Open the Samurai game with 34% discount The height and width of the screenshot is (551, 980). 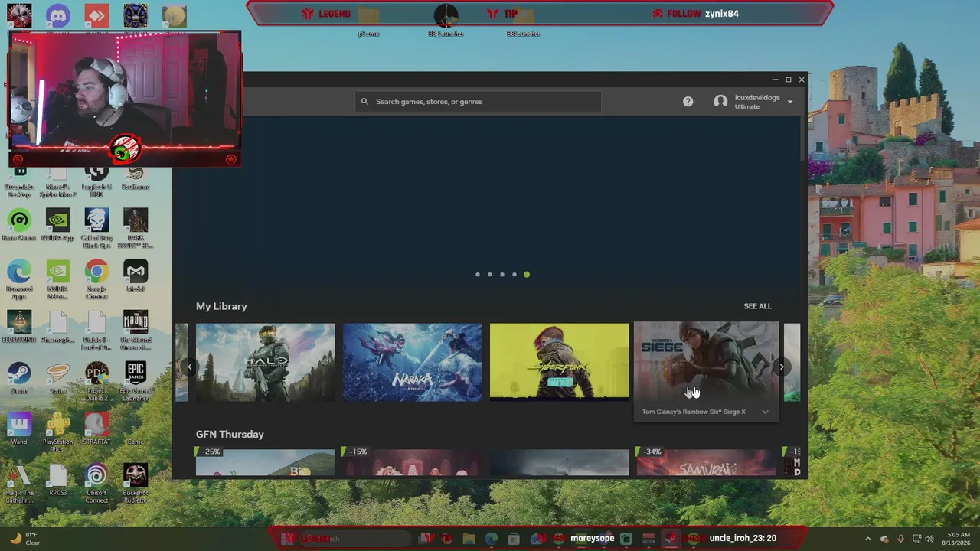pos(706,461)
